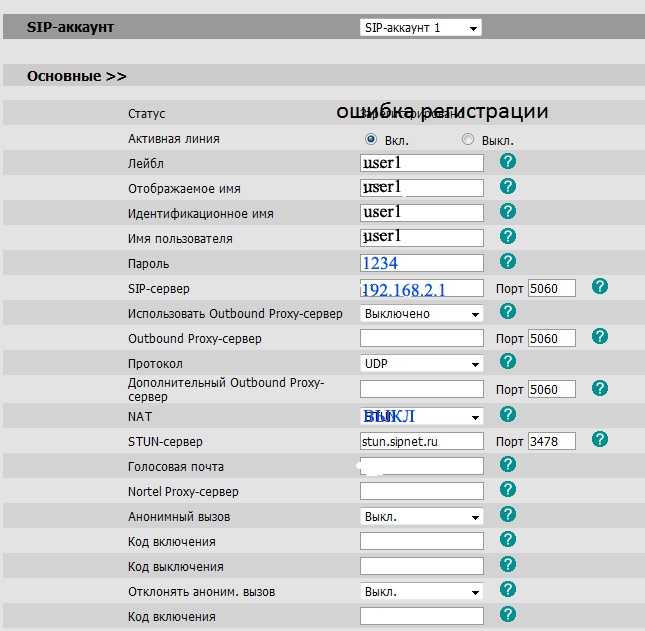Open the Анонимный вызов dropdown

422,517
